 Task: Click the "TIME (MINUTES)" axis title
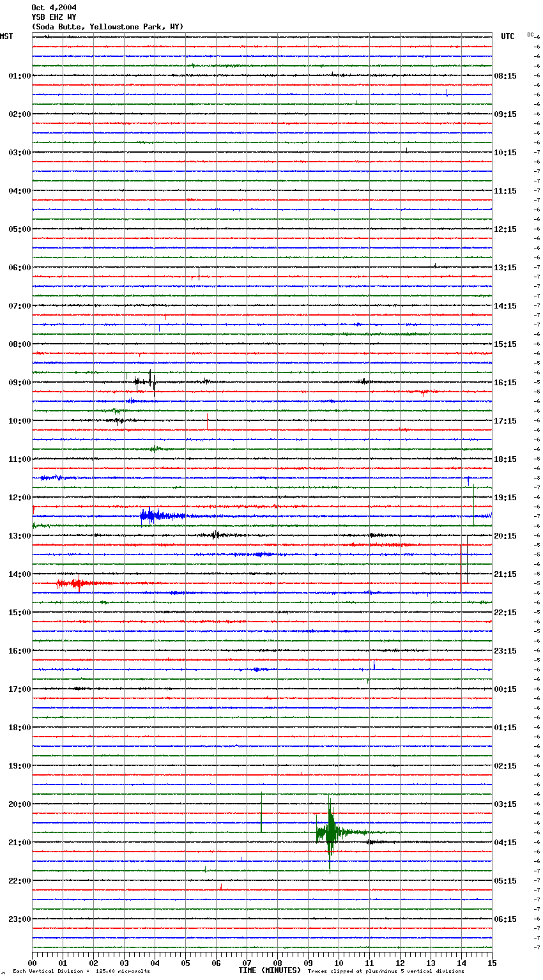(270, 970)
